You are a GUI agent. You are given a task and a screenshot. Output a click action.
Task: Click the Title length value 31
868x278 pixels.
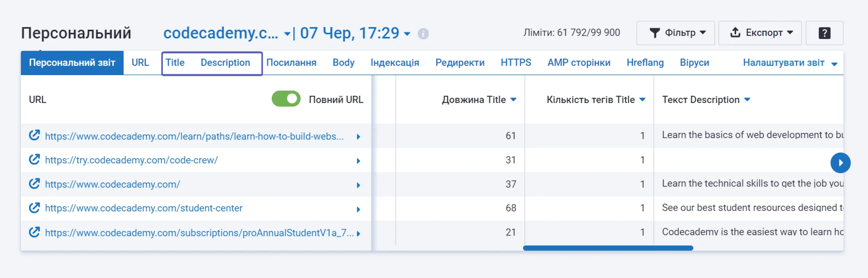[x=510, y=160]
